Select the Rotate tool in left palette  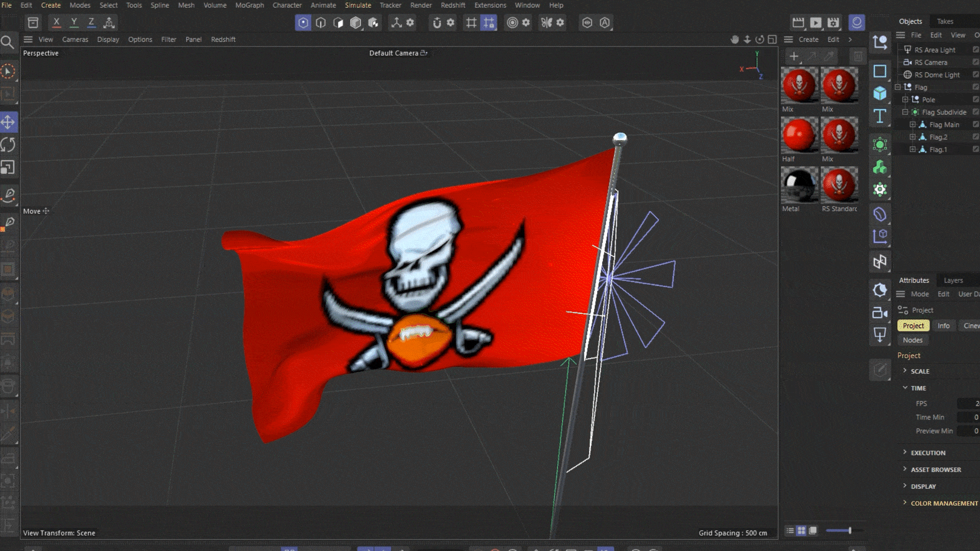pyautogui.click(x=8, y=145)
